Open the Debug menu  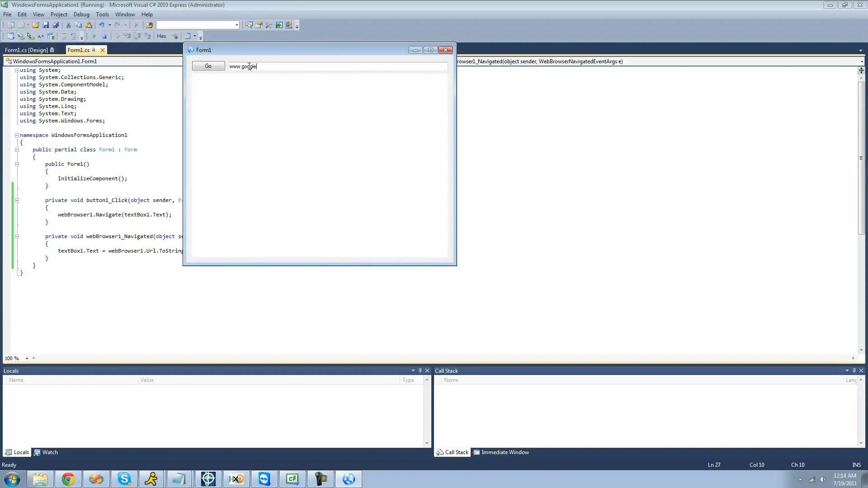click(81, 14)
